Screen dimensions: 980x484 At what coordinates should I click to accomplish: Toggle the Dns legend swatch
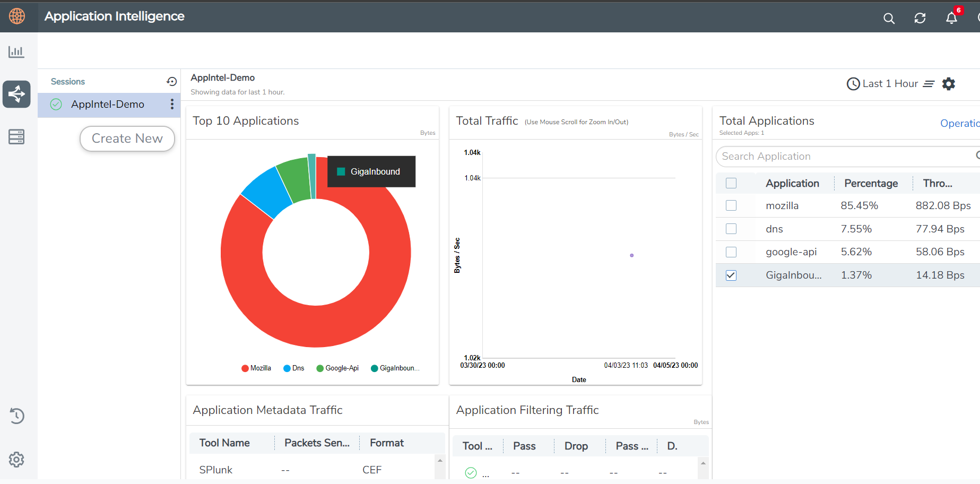pos(287,368)
